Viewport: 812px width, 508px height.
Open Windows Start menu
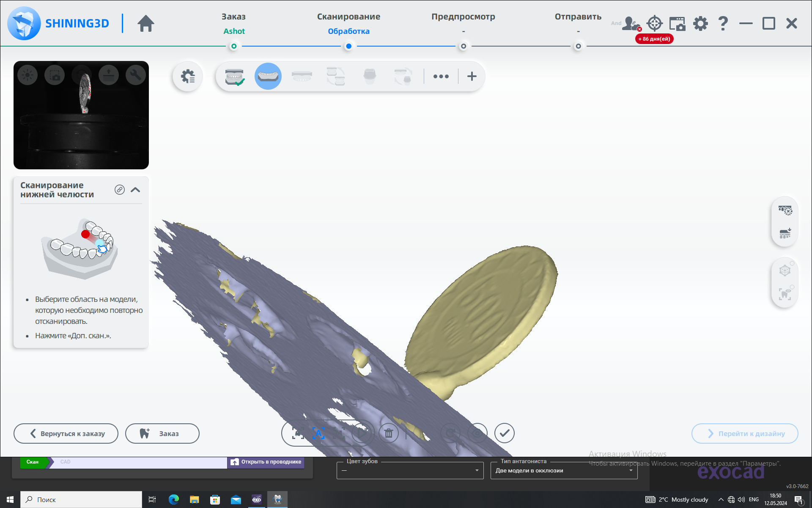[x=10, y=500]
